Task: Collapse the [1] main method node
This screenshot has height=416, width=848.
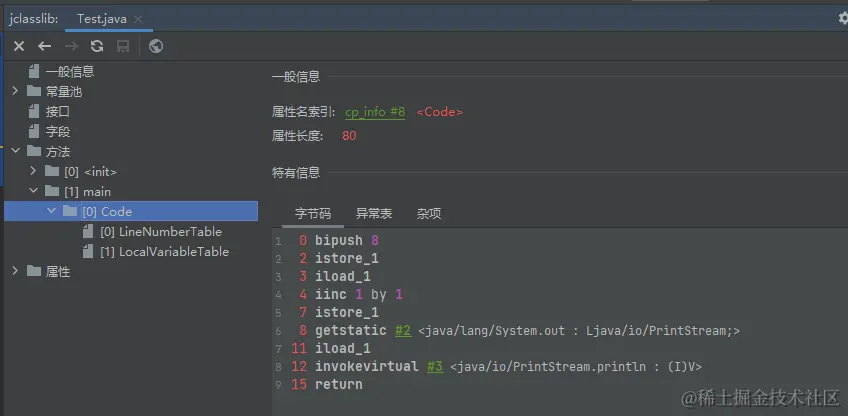Action: 34,191
